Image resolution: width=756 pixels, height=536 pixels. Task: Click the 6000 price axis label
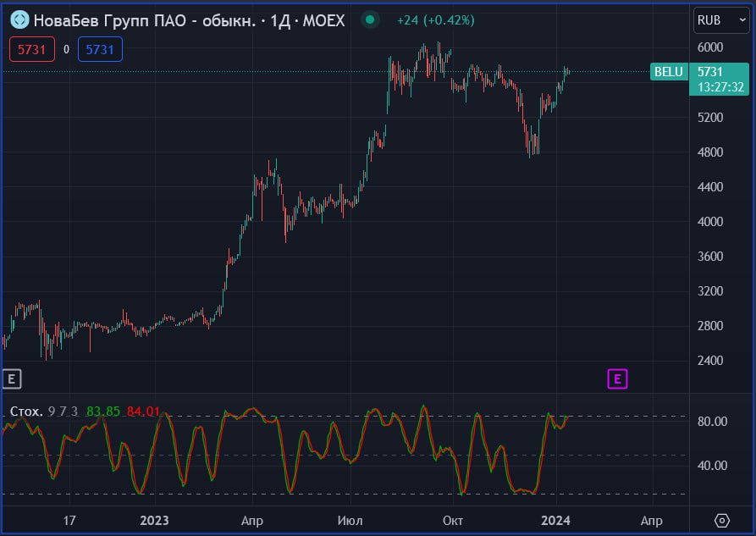(710, 47)
